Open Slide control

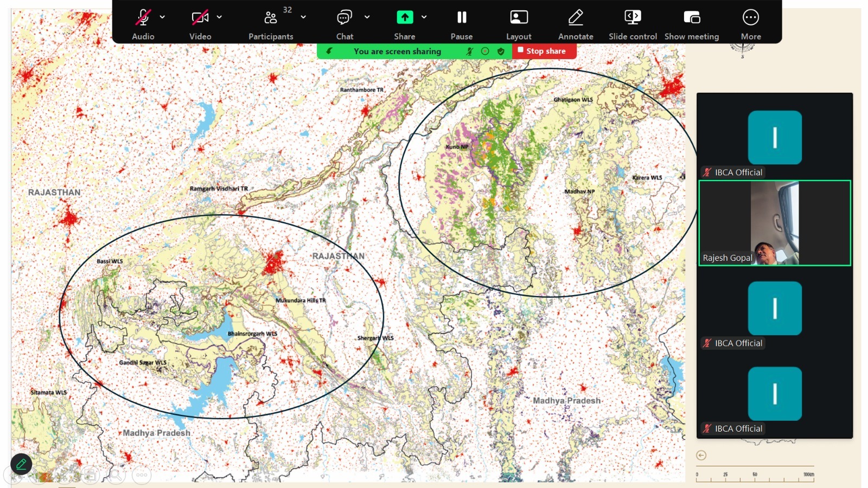633,18
